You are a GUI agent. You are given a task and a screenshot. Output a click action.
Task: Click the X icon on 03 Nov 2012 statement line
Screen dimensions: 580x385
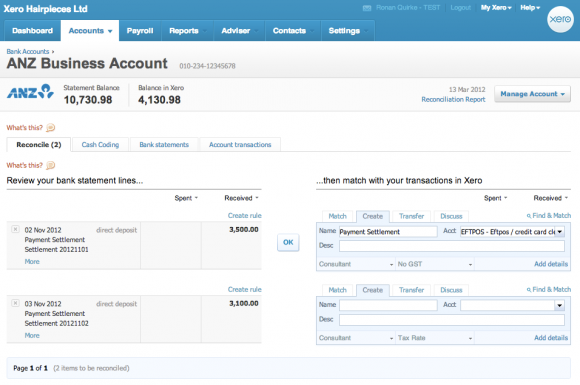pyautogui.click(x=15, y=303)
